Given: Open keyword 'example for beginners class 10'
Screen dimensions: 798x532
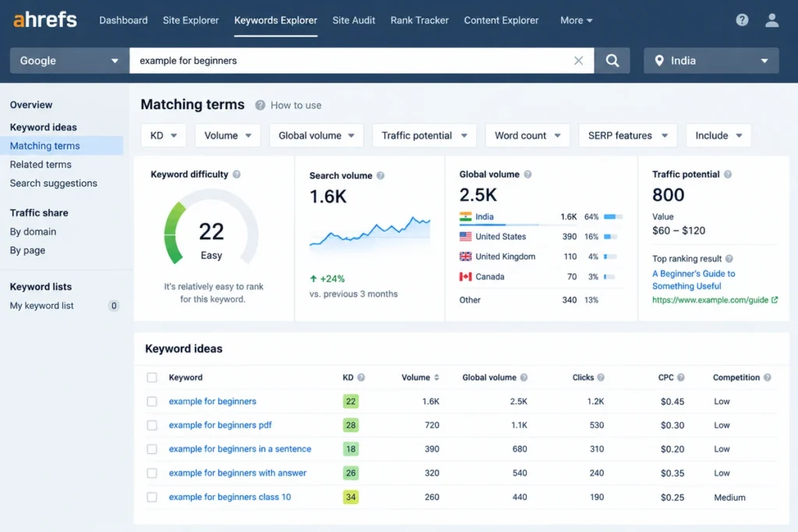Looking at the screenshot, I should 230,497.
